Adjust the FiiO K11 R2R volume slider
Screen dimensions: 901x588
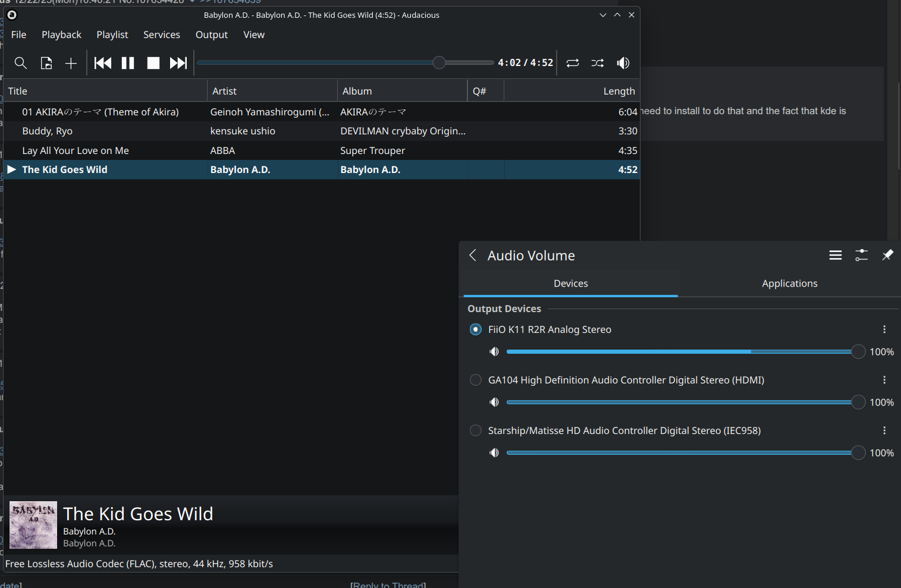coord(686,352)
